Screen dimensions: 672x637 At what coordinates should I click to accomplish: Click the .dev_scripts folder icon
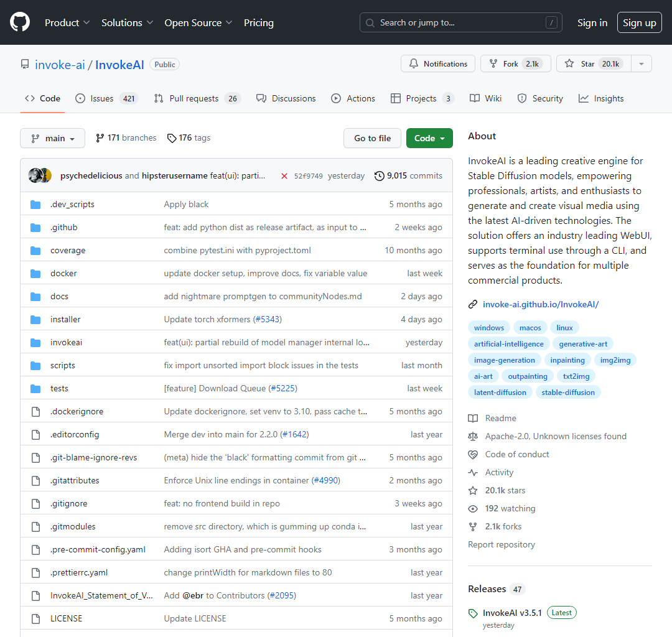tap(35, 205)
